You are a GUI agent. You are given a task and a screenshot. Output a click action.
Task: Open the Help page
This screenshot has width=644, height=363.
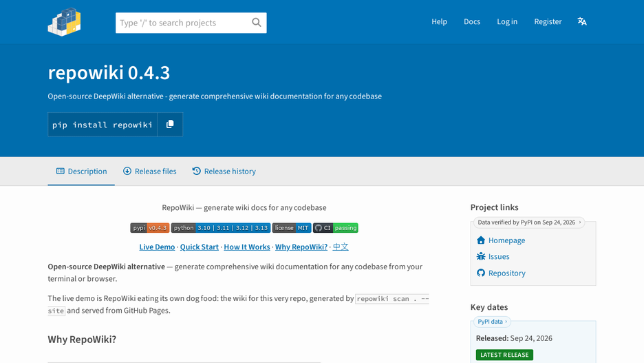click(x=439, y=21)
